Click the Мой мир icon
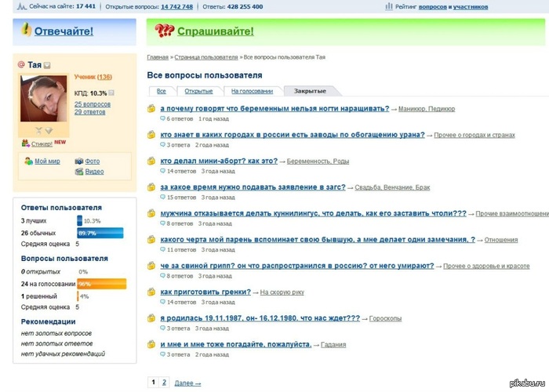 (x=28, y=162)
